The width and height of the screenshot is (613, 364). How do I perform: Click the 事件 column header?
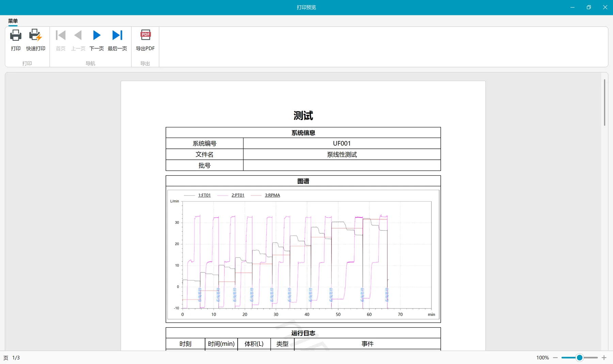pos(367,344)
